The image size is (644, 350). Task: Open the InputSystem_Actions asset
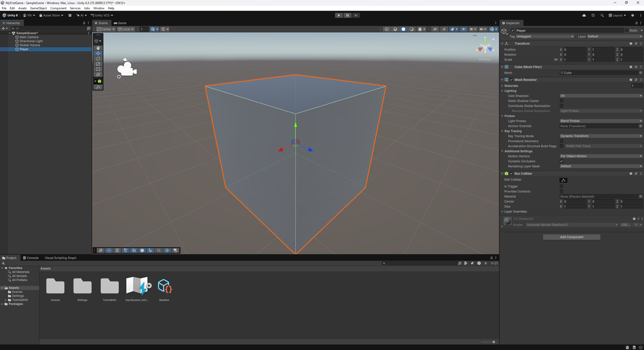point(136,286)
